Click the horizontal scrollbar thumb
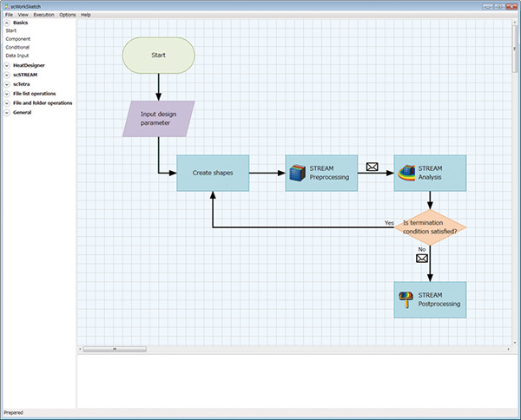The height and width of the screenshot is (420, 521). [x=115, y=349]
